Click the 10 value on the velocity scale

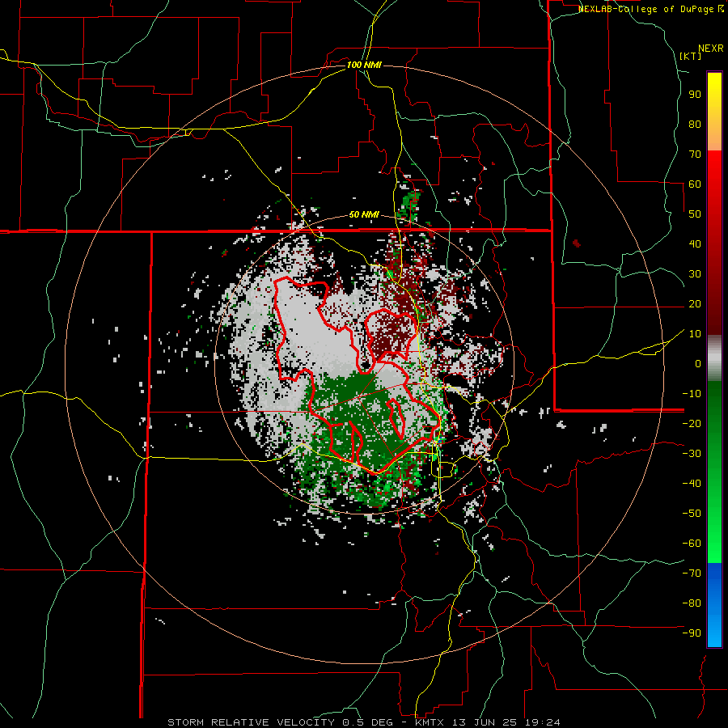pos(695,334)
